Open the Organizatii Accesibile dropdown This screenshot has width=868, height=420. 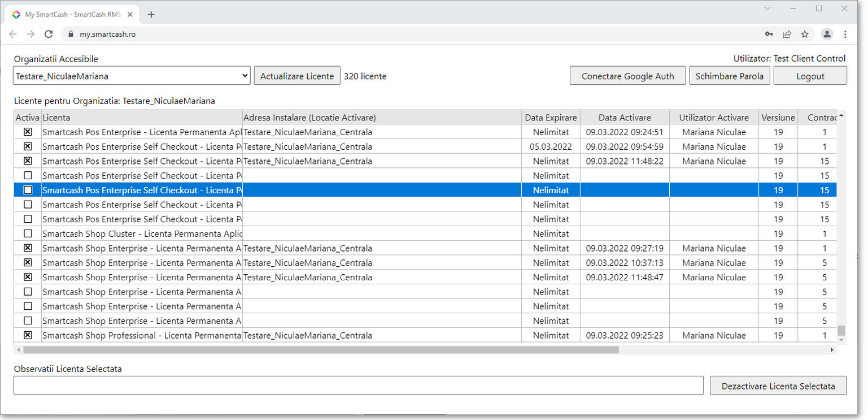132,76
